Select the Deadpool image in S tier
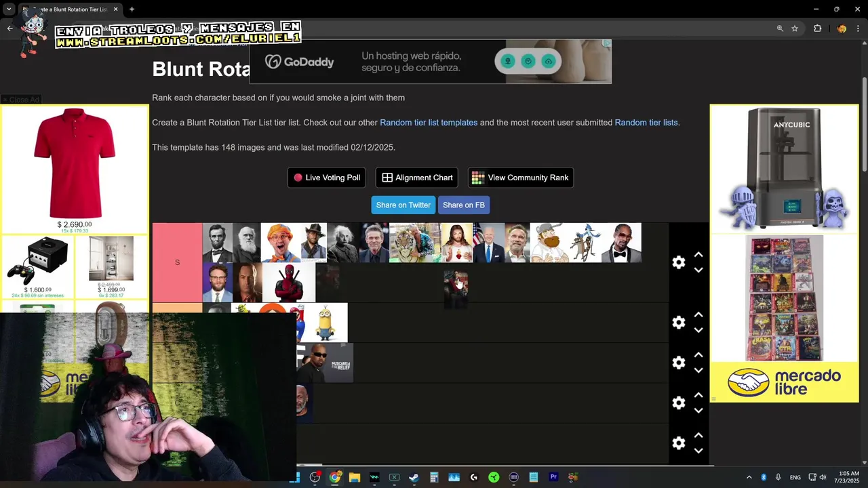 click(x=289, y=282)
